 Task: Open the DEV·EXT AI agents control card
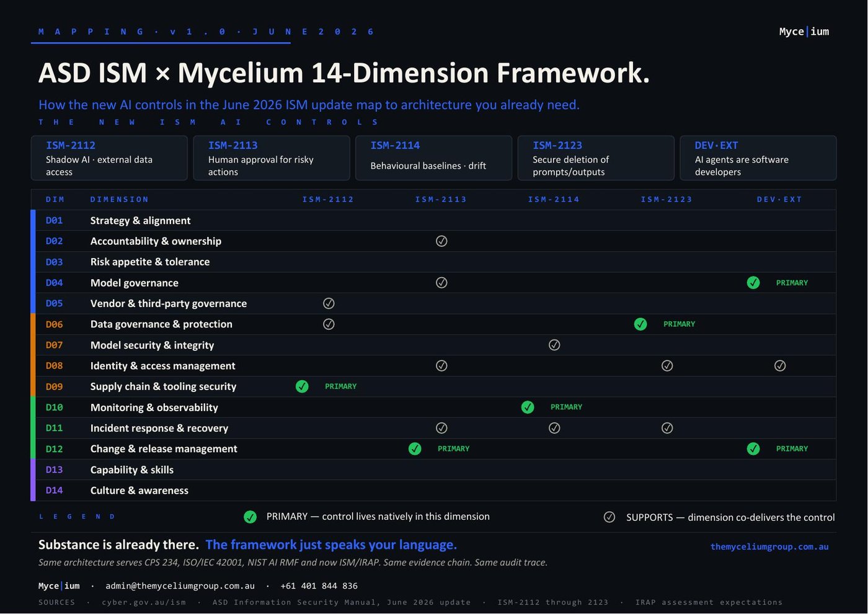pyautogui.click(x=758, y=158)
